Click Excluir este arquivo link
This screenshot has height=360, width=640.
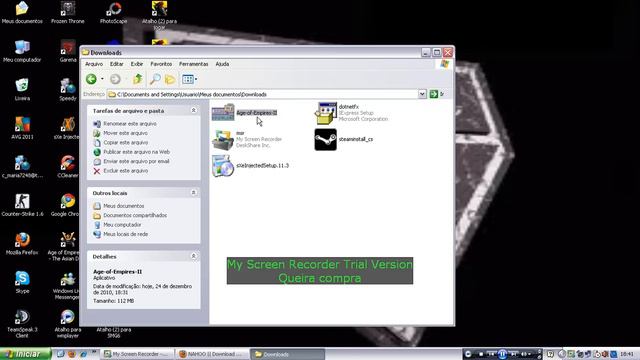[126, 171]
